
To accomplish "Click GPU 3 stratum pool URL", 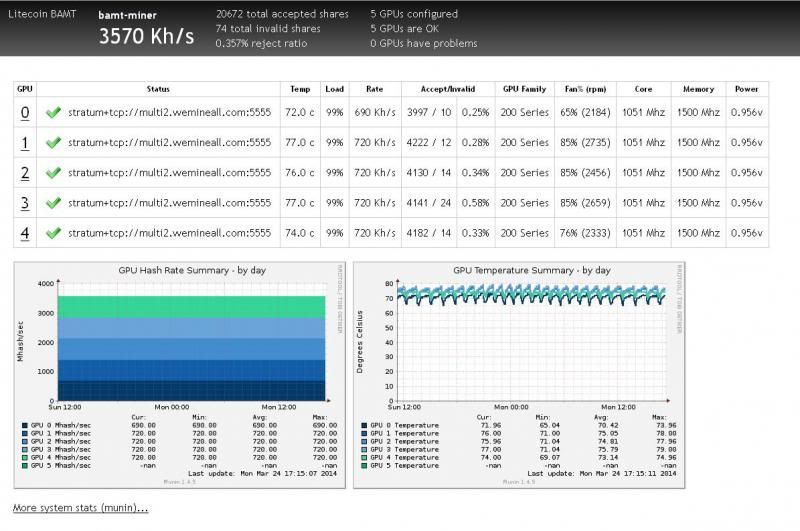I will [x=169, y=203].
